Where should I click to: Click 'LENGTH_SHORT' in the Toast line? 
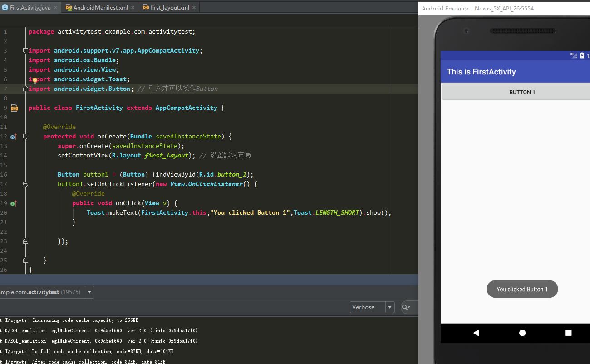(x=337, y=213)
